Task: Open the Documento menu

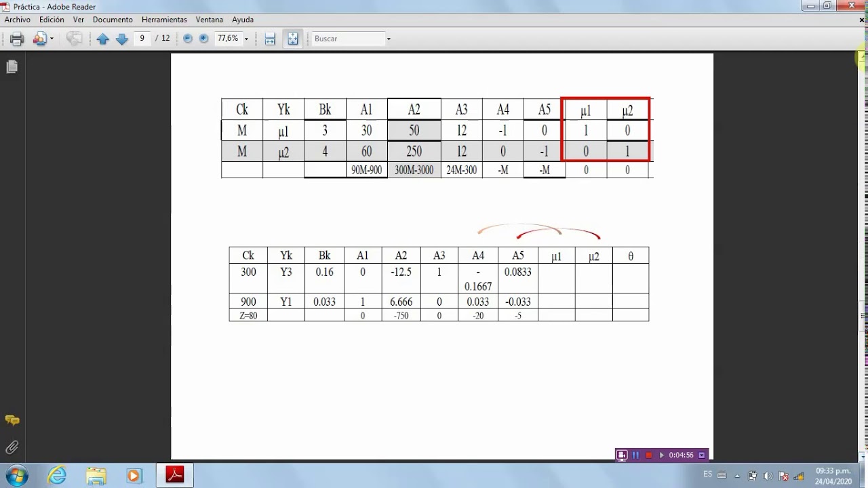Action: [x=113, y=20]
